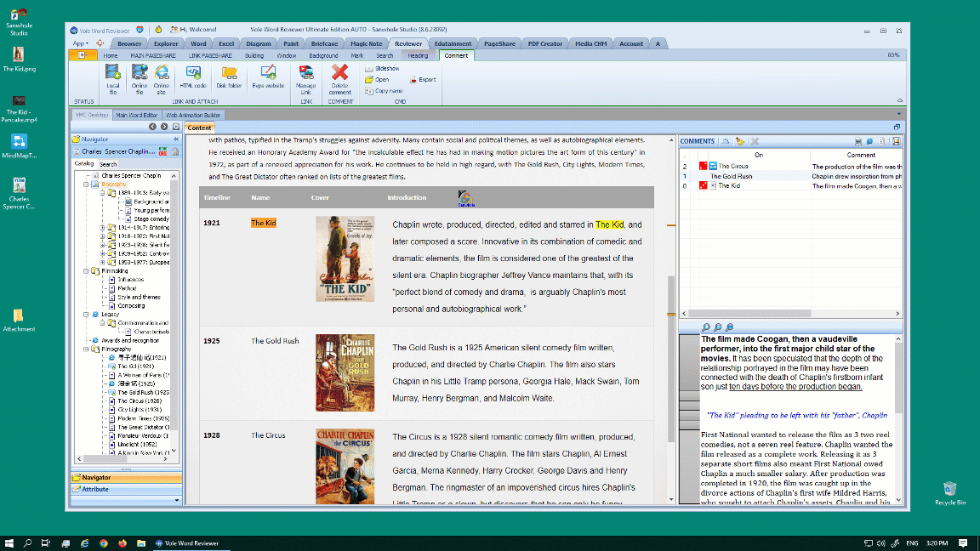
Task: Click the first magnifier icon below comments
Action: click(x=705, y=327)
